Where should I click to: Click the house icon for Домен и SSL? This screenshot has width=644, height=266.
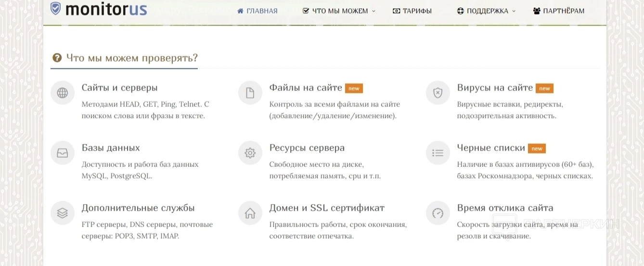coord(250,213)
